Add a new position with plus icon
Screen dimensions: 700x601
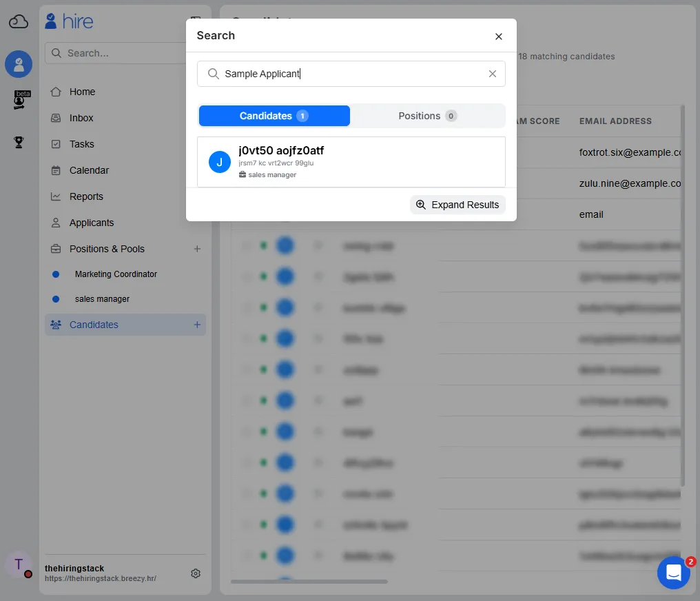197,249
